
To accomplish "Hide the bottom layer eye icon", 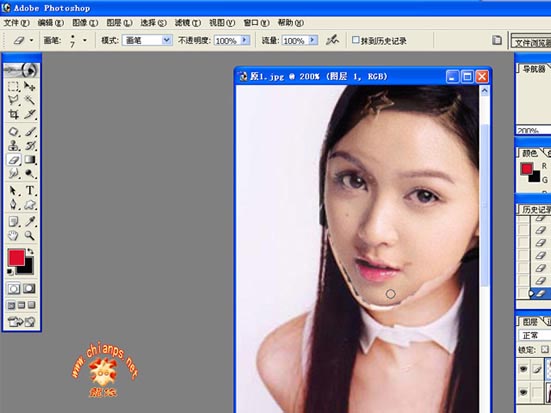I will point(524,392).
